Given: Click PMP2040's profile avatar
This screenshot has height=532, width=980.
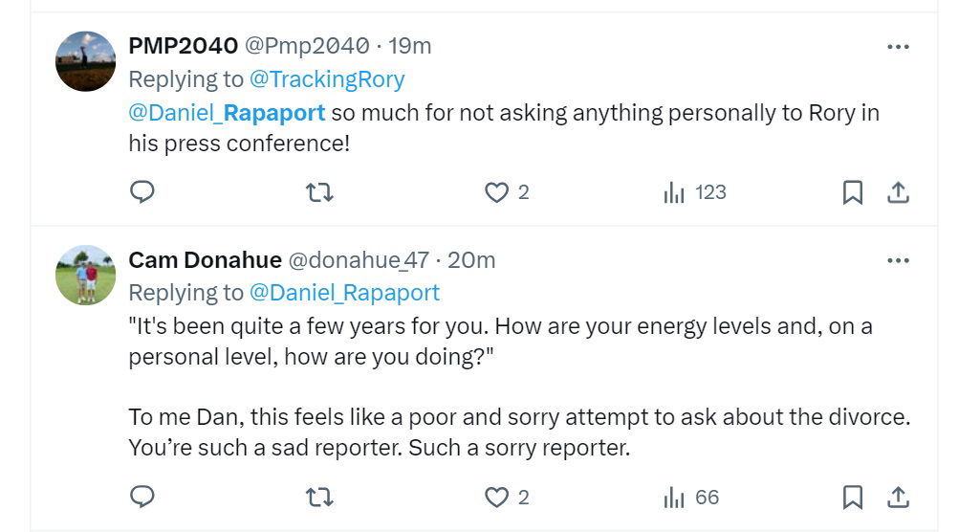Looking at the screenshot, I should [86, 61].
